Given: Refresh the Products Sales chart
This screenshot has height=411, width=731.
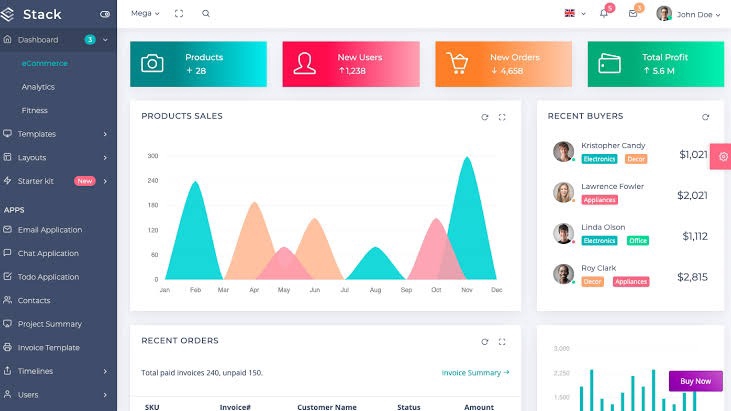Looking at the screenshot, I should pyautogui.click(x=485, y=117).
